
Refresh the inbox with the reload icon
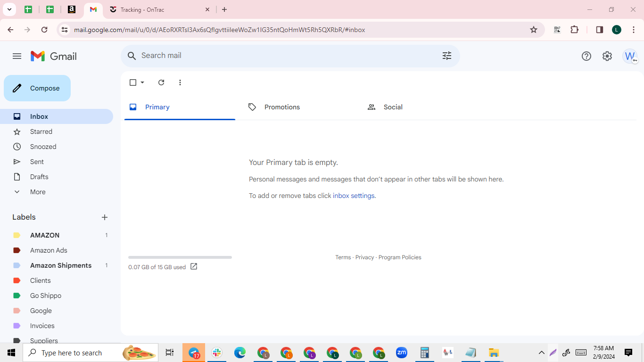161,82
